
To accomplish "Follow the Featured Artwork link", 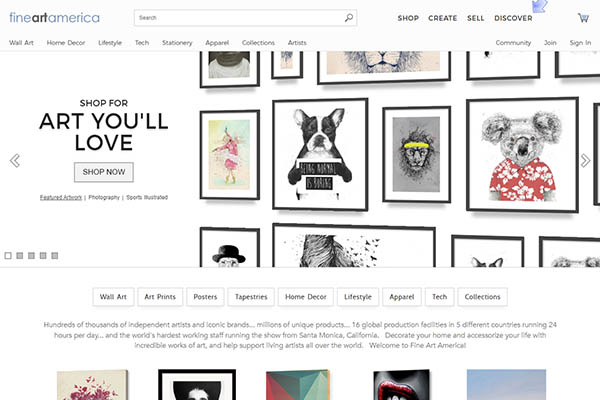I will (61, 197).
